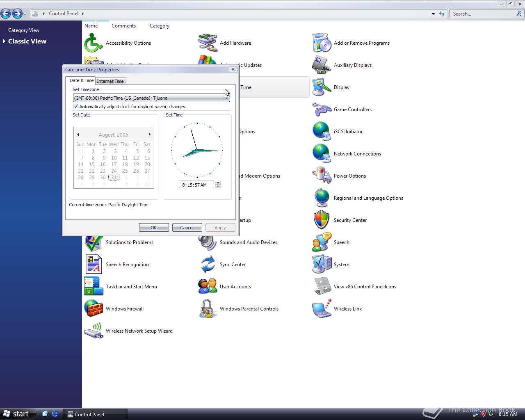This screenshot has height=420, width=525.
Task: Switch to Category View
Action: click(24, 30)
